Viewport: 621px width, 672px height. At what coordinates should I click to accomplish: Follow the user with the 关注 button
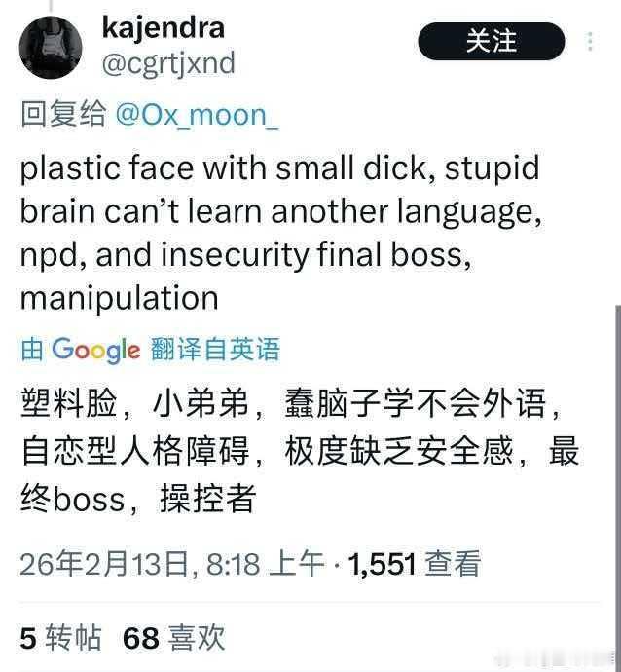tap(492, 41)
